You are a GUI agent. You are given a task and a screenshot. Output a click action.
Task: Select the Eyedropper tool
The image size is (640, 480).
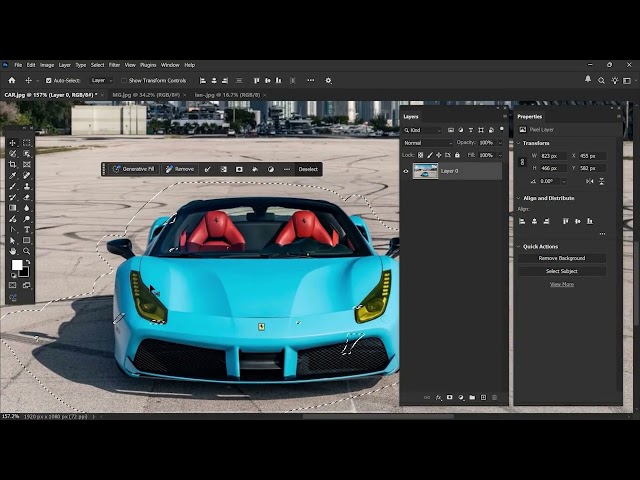[x=13, y=176]
